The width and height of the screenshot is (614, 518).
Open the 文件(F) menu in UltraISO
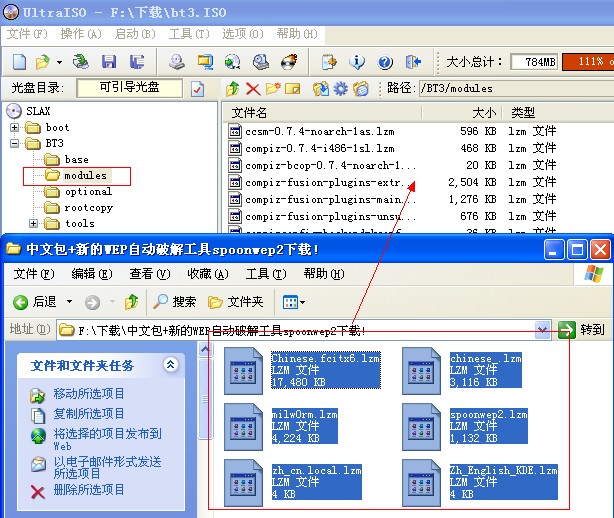tap(27, 34)
